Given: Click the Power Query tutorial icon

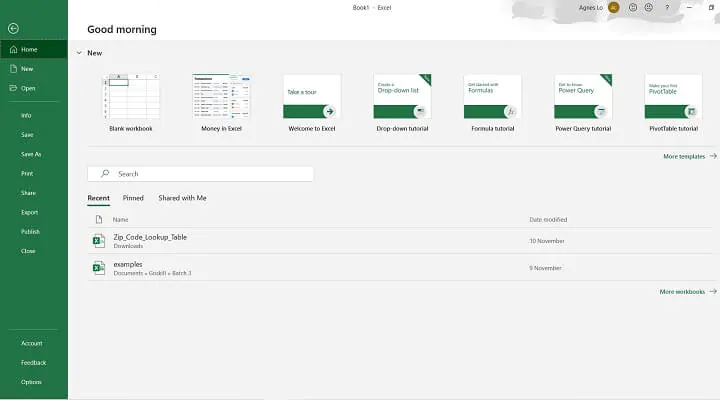Looking at the screenshot, I should click(x=601, y=111).
